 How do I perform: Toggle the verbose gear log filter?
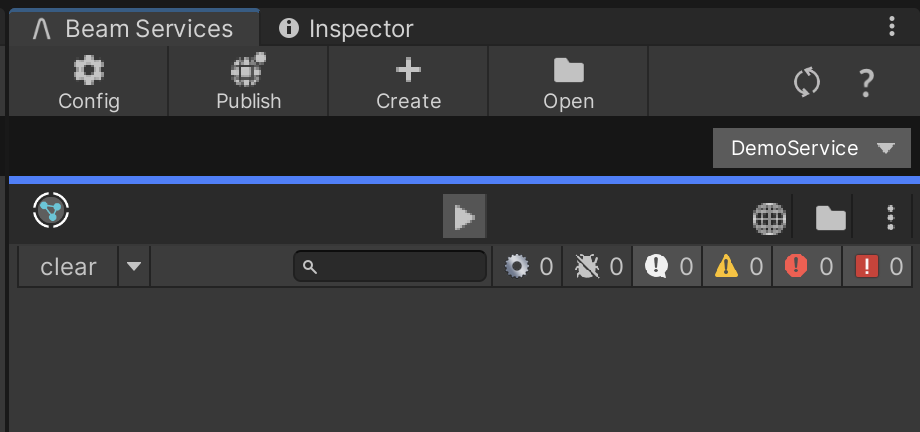click(528, 267)
